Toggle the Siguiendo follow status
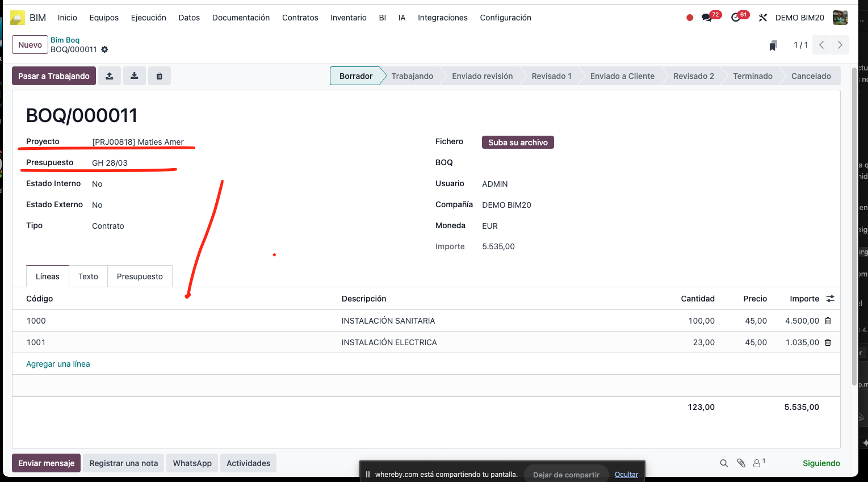Image resolution: width=868 pixels, height=482 pixels. [x=821, y=463]
